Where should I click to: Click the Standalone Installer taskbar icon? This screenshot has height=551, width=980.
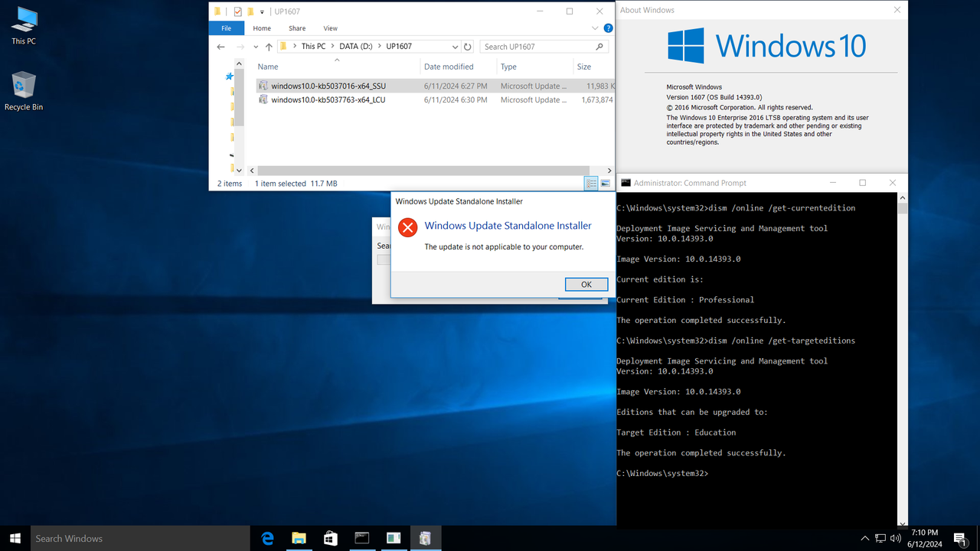pyautogui.click(x=425, y=539)
